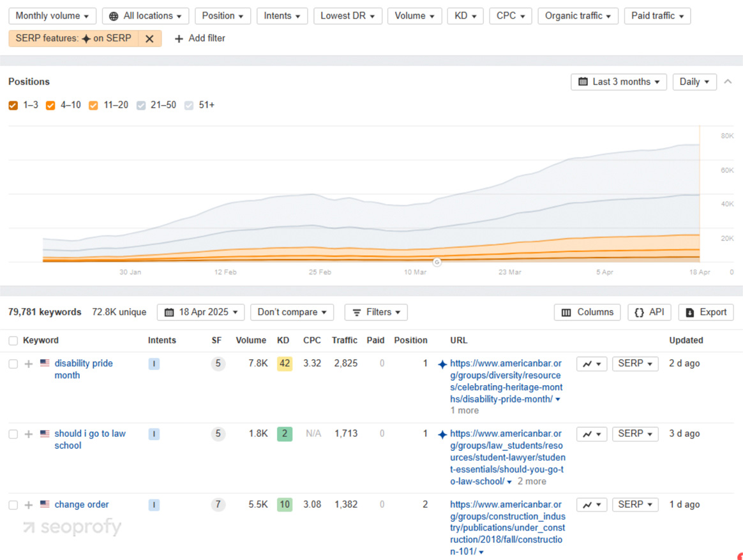Export the keywords table

point(706,313)
